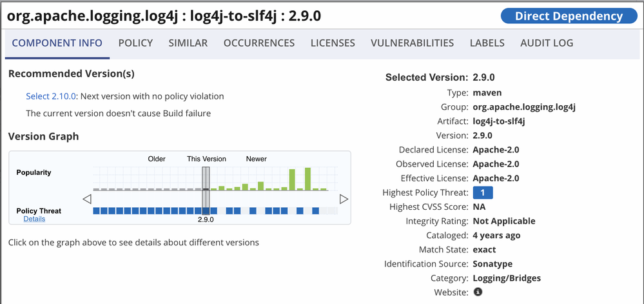
Task: Click the Integrity Rating value Not Applicable
Action: (504, 221)
